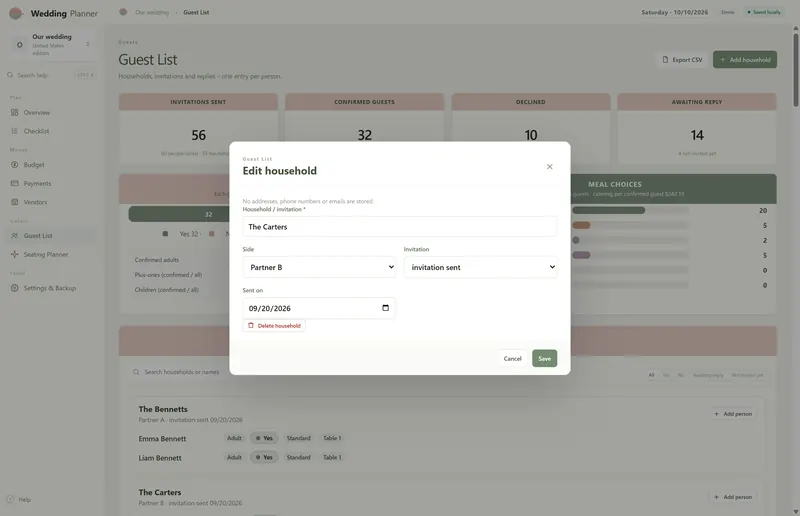Click The Bennetts household heading
Viewport: 800px width, 516px height.
coord(163,409)
